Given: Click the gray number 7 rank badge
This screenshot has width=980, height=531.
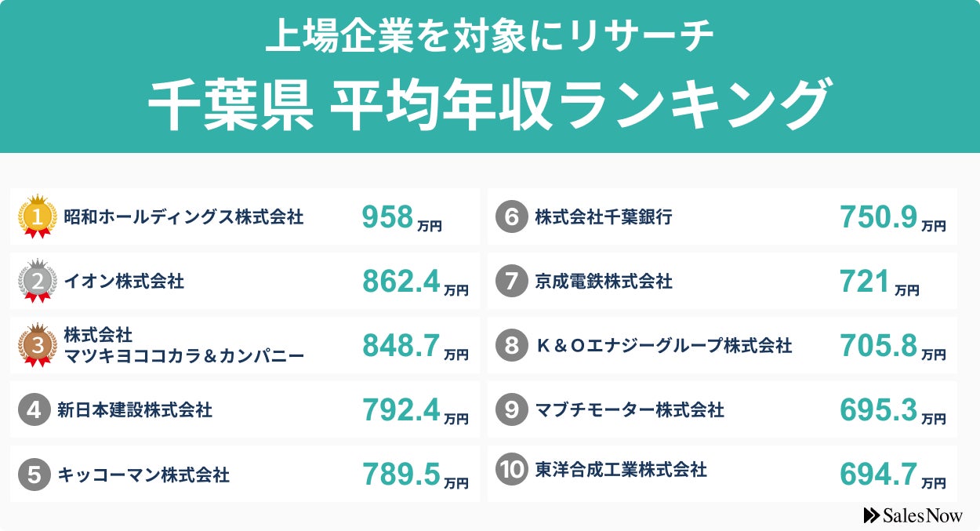Looking at the screenshot, I should 511,282.
